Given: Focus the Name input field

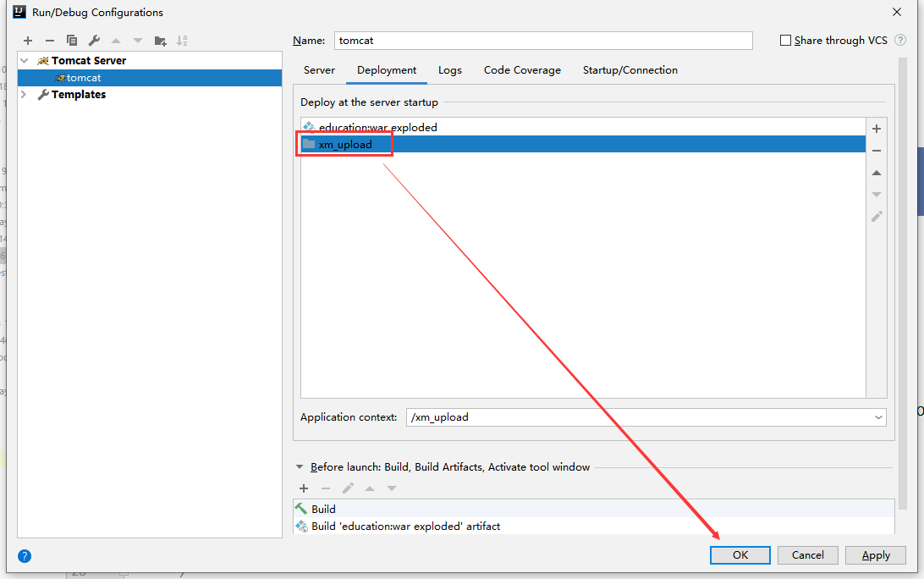Looking at the screenshot, I should [x=542, y=41].
